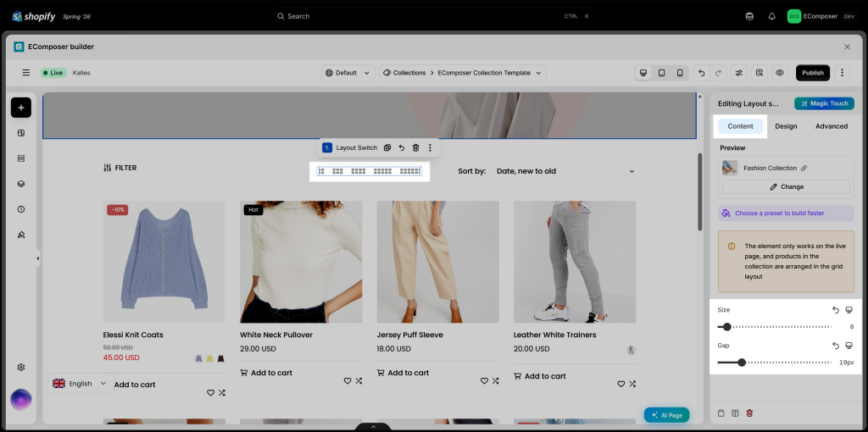This screenshot has width=868, height=432.
Task: Open the page history clock icon
Action: pyautogui.click(x=21, y=209)
